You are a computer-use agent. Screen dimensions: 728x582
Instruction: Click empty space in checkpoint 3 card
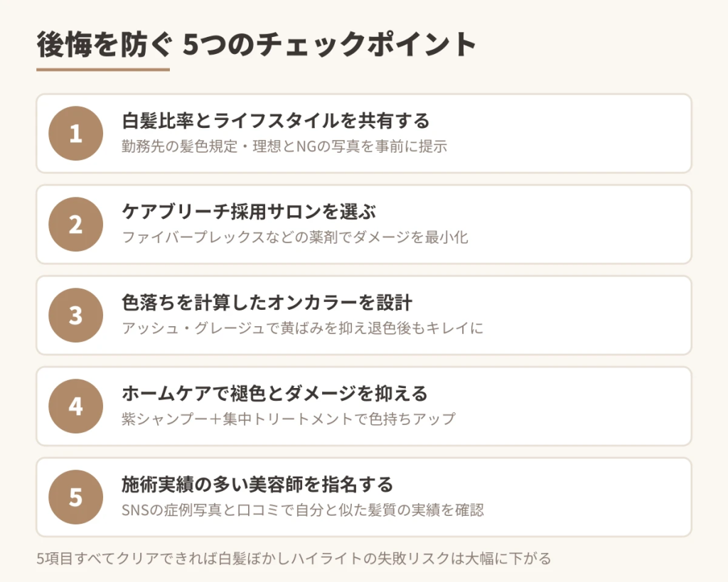point(597,316)
